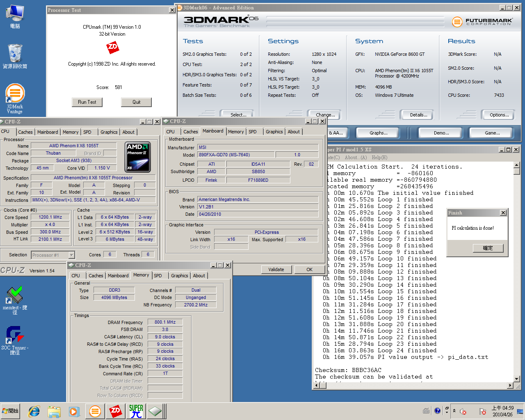Image resolution: width=525 pixels, height=420 pixels.
Task: Open the About...(A) menu in Super PI
Action: [x=356, y=157]
